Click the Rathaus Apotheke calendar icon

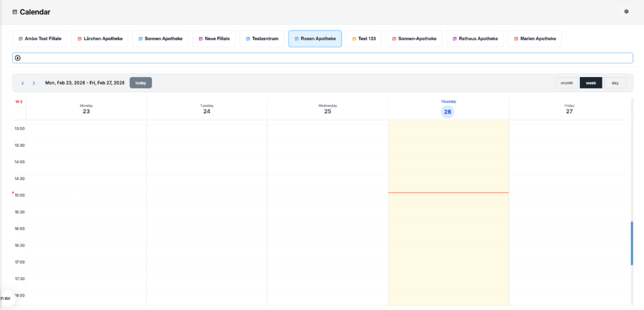(455, 38)
